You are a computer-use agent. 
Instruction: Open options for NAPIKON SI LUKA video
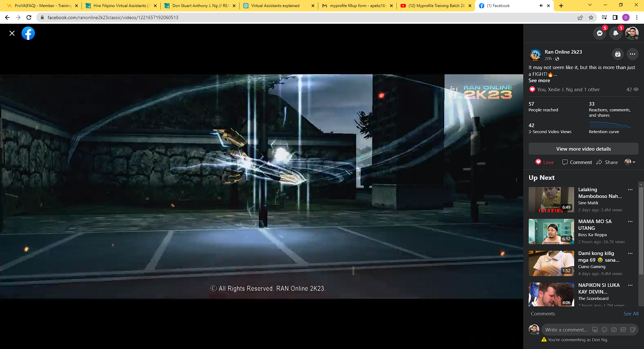(x=630, y=285)
